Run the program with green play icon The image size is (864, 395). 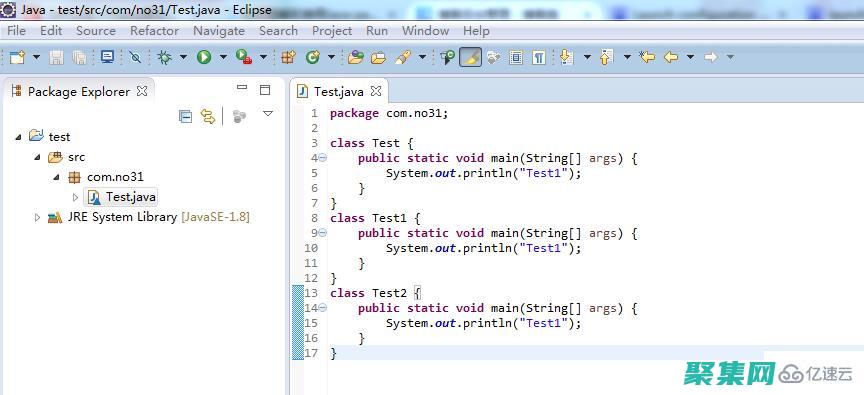point(204,57)
